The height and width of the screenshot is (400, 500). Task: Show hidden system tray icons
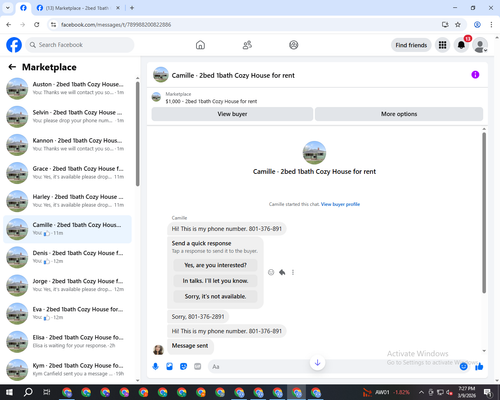pos(421,392)
